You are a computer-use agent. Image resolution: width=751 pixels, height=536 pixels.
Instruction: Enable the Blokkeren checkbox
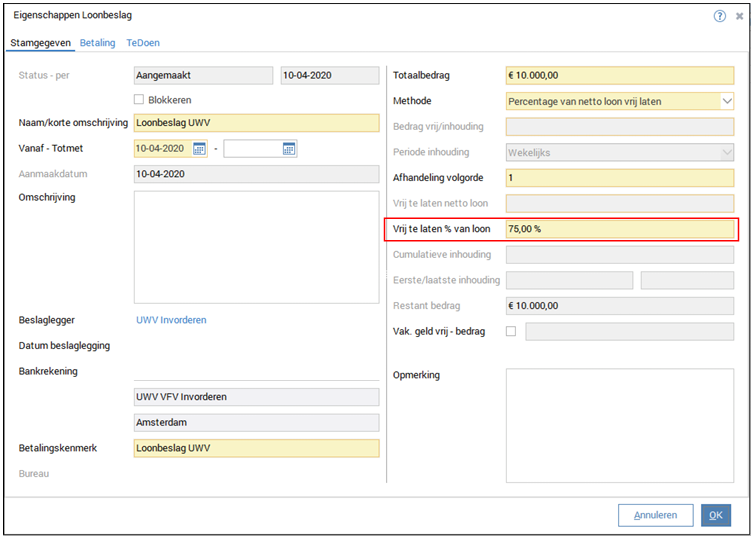pos(140,100)
